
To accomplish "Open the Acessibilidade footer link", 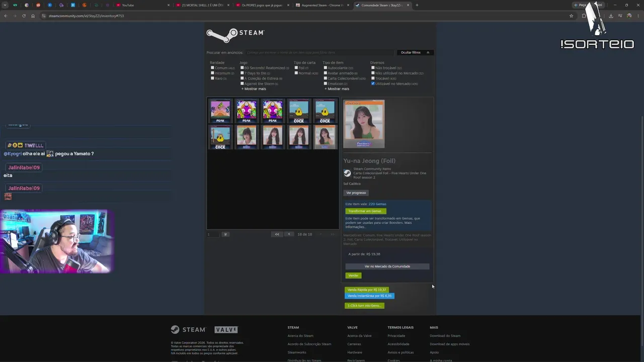I will [398, 344].
